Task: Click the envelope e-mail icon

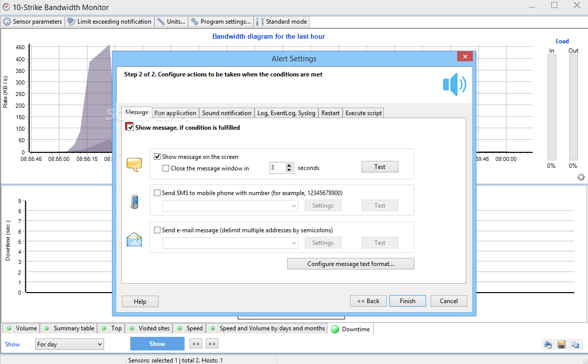Action: 134,239
